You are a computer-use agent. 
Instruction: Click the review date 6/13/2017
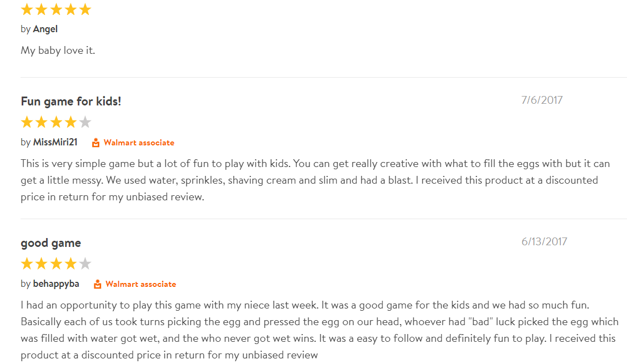pyautogui.click(x=544, y=241)
